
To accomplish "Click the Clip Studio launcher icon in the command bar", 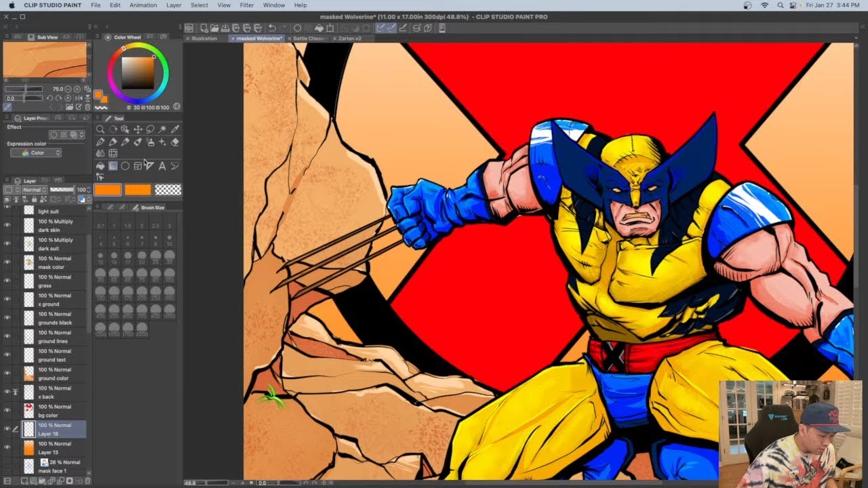I will coord(189,28).
